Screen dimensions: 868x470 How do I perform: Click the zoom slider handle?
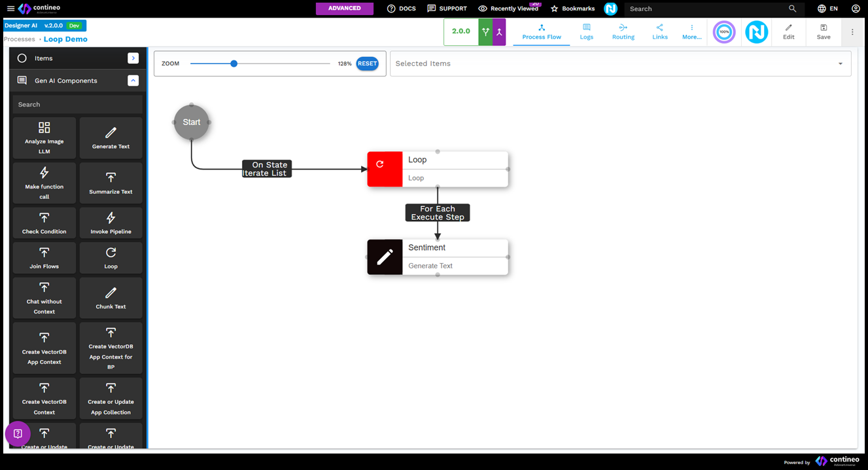pyautogui.click(x=234, y=63)
